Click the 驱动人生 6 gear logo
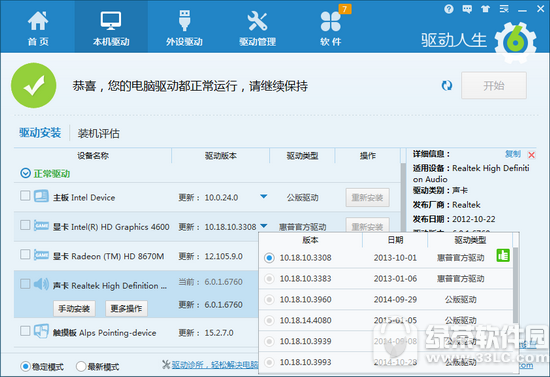This screenshot has height=377, width=550. pos(516,42)
